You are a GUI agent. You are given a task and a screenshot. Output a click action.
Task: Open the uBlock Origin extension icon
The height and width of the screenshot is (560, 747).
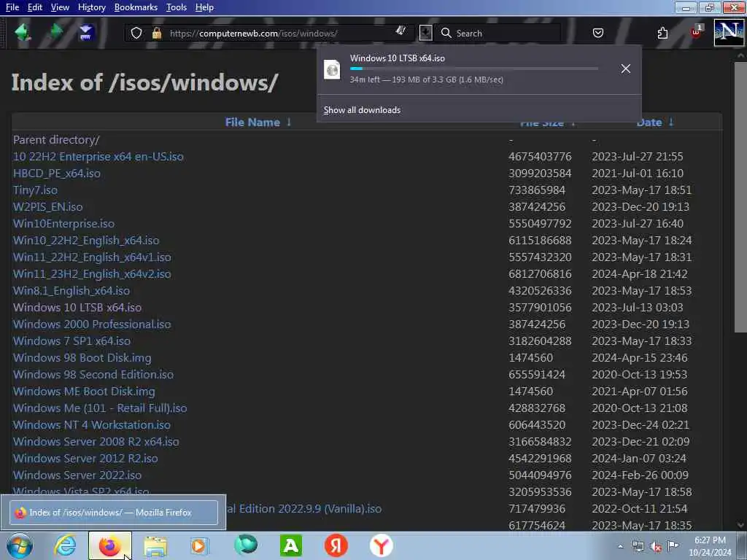click(x=696, y=32)
